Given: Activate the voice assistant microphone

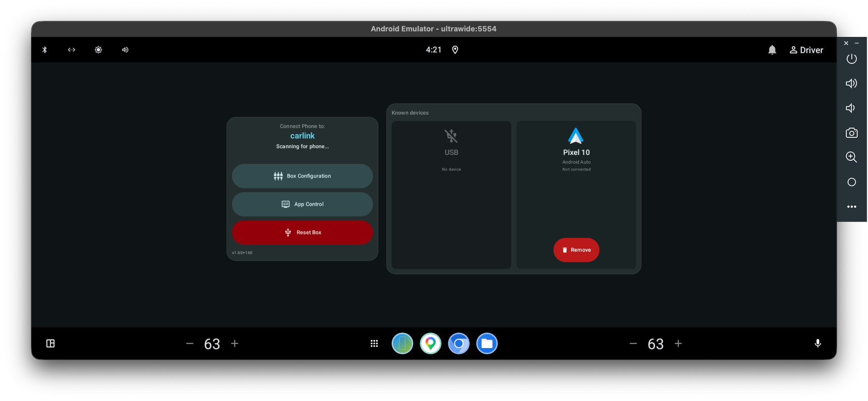Looking at the screenshot, I should 818,344.
